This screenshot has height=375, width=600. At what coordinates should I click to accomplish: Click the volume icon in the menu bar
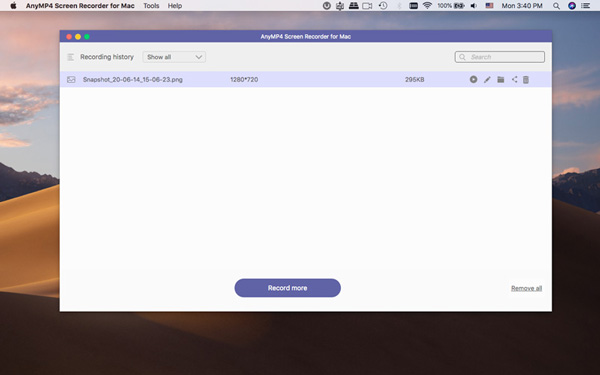474,6
